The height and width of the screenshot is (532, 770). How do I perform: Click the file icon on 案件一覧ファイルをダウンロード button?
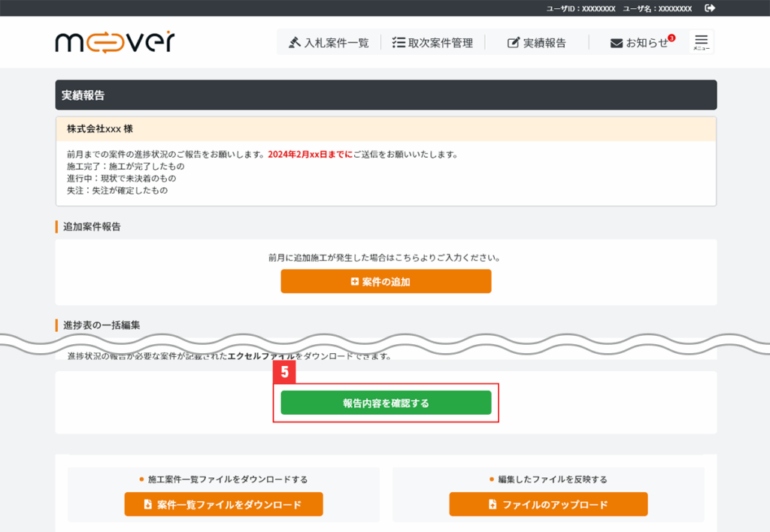point(147,505)
